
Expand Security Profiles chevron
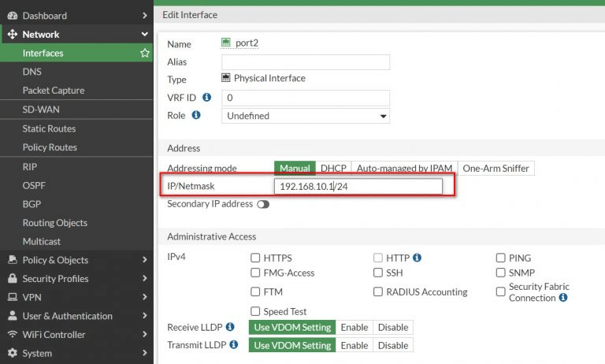pyautogui.click(x=145, y=278)
